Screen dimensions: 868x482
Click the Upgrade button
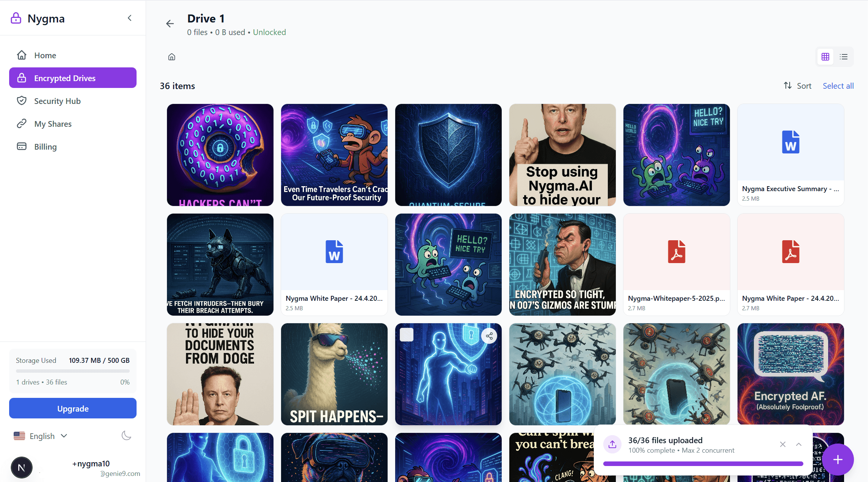click(72, 408)
